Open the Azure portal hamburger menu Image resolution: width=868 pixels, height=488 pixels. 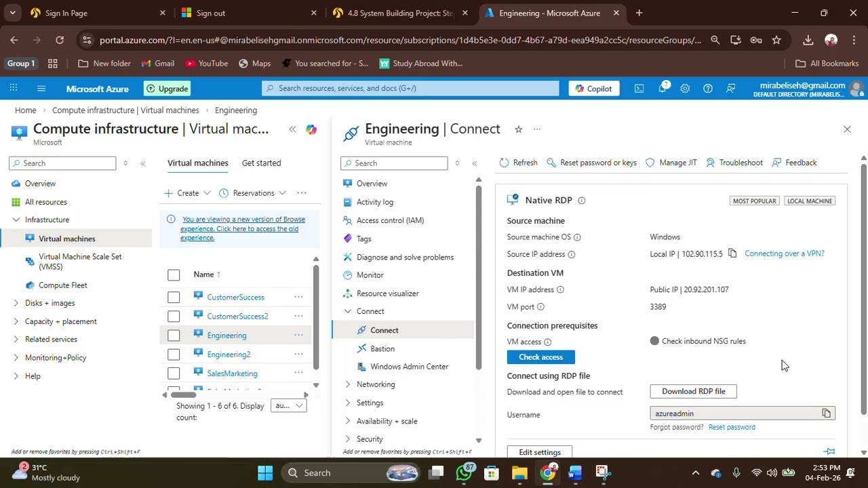tap(41, 89)
